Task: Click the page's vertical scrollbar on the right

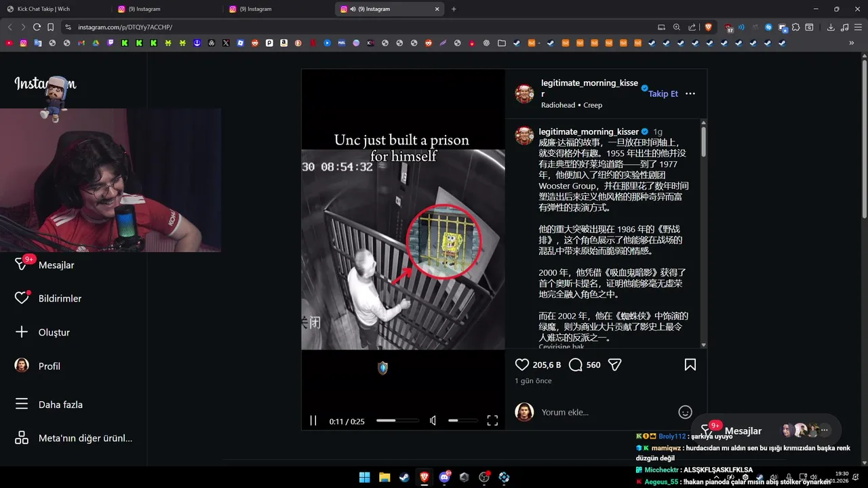Action: click(x=864, y=139)
